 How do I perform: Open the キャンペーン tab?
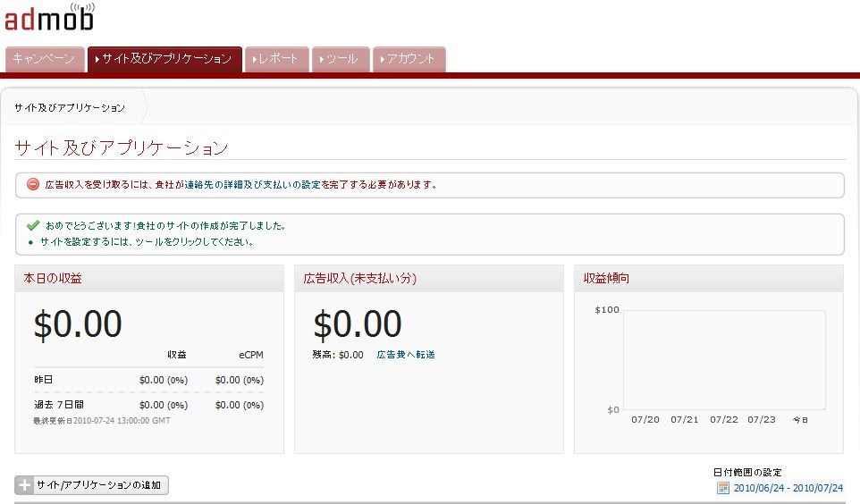pos(45,59)
